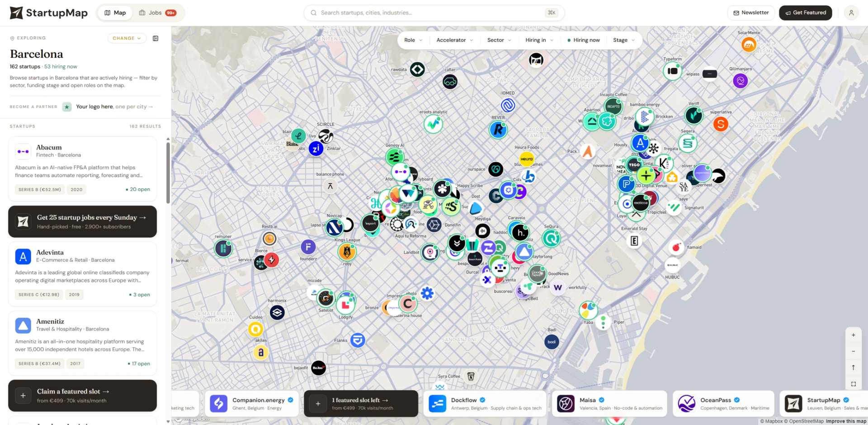868x425 pixels.
Task: Open the user profile icon
Action: pyautogui.click(x=851, y=13)
